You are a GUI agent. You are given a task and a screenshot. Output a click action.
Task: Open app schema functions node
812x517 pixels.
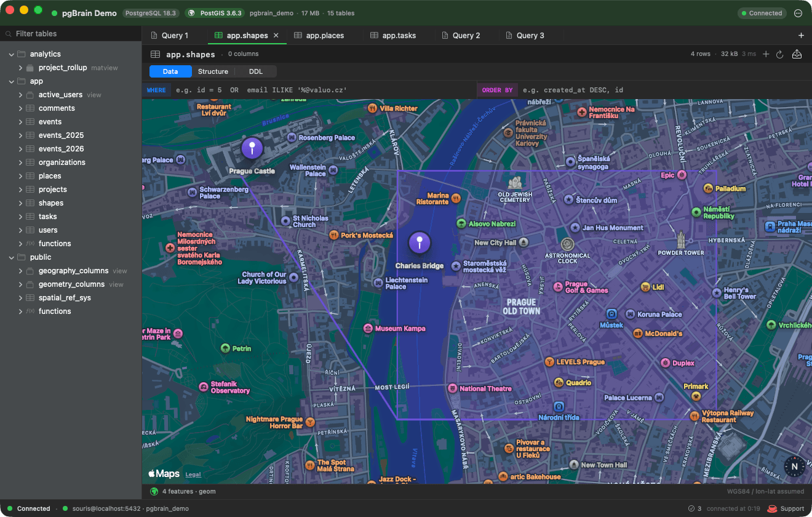[x=55, y=244]
